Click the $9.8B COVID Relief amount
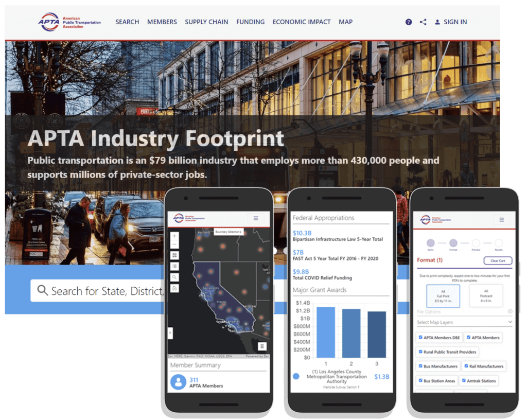This screenshot has width=527, height=420. pyautogui.click(x=301, y=271)
